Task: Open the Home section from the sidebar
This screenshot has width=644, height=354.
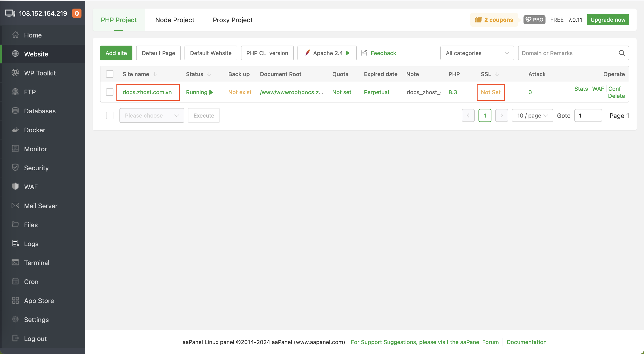Action: (x=33, y=35)
